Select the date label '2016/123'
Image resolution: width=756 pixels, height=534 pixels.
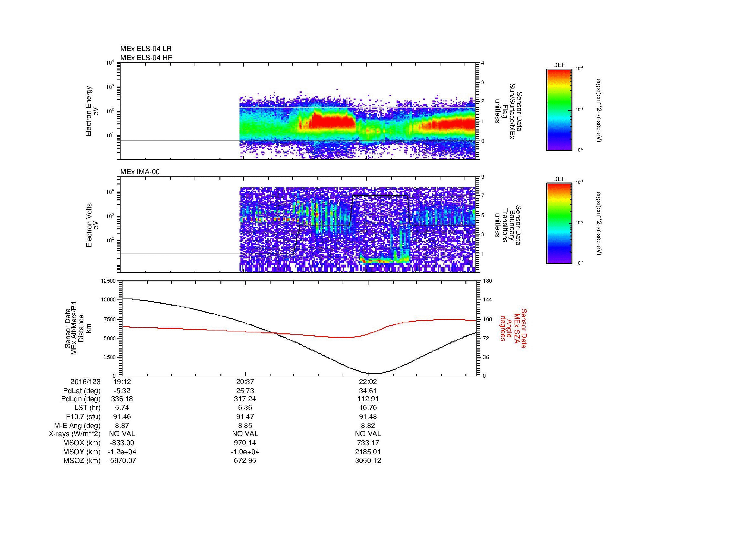[85, 382]
